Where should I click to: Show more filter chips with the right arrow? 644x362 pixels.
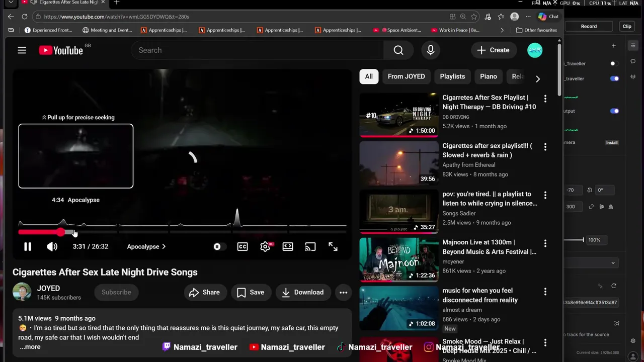pyautogui.click(x=538, y=79)
